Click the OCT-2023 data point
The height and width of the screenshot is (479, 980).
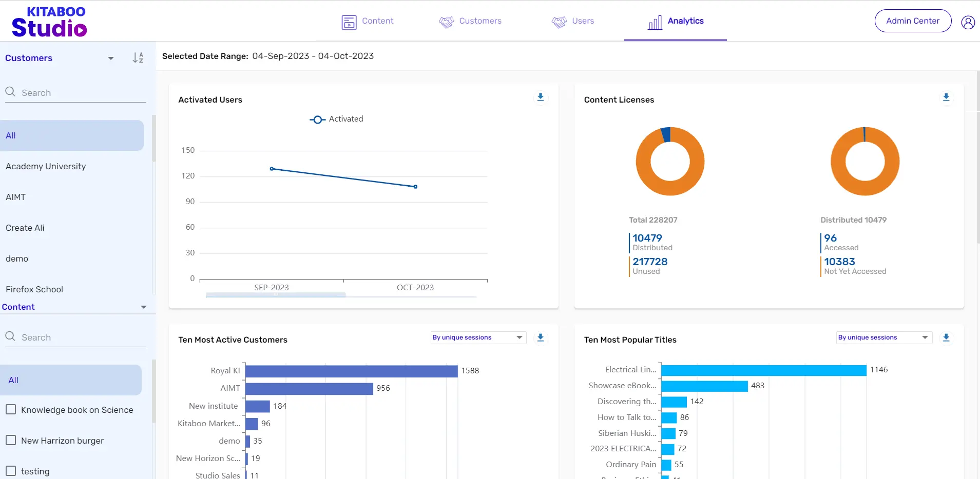click(x=415, y=187)
